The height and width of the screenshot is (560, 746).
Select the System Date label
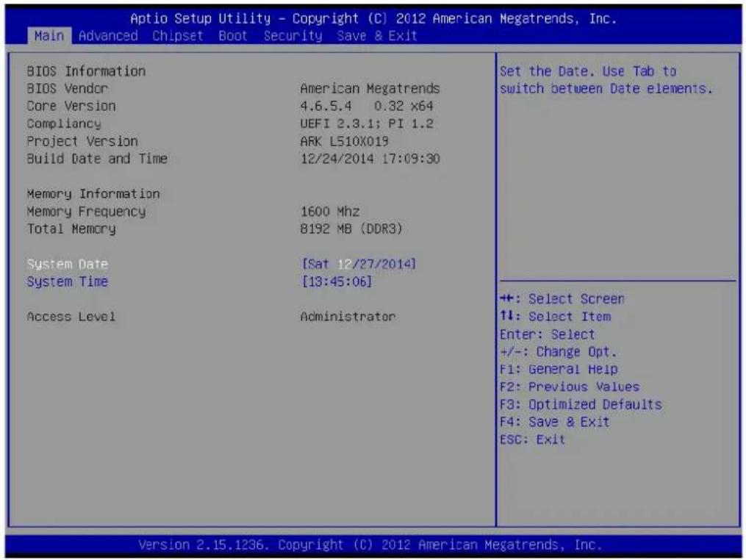pos(68,264)
